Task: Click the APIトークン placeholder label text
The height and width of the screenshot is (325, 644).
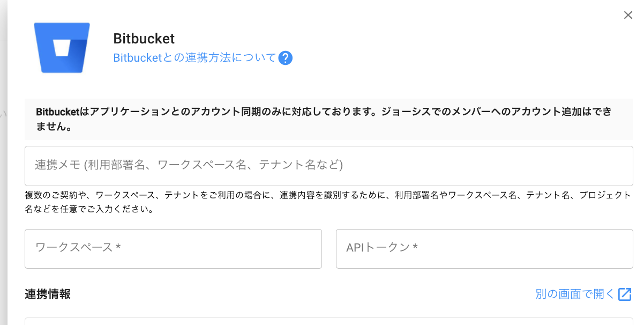Action: (x=381, y=247)
